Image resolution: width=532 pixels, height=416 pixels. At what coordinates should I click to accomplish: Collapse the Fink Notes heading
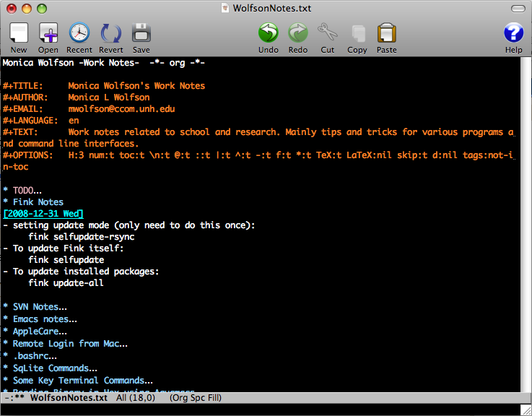tap(33, 202)
